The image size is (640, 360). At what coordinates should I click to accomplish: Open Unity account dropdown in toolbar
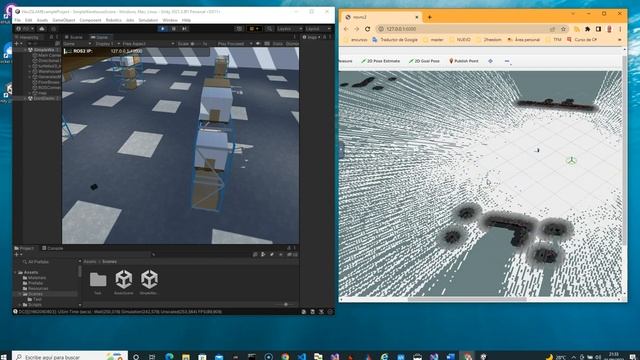click(25, 29)
